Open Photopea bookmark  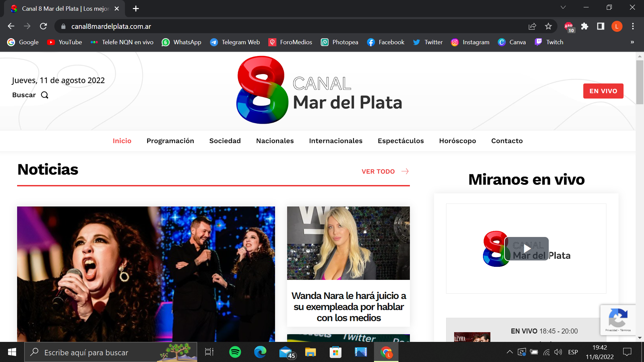(x=339, y=42)
